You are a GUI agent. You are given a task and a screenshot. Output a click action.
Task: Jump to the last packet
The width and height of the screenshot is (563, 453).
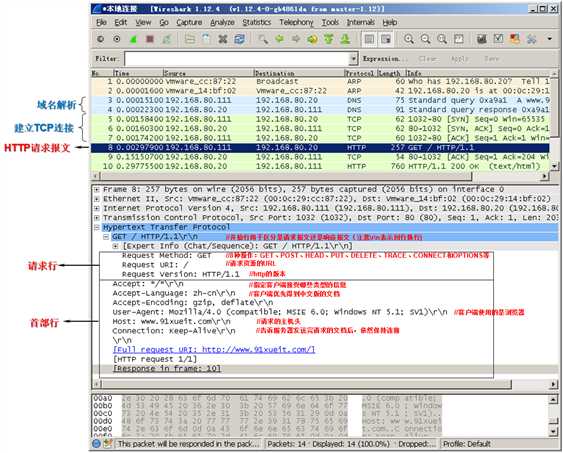345,39
